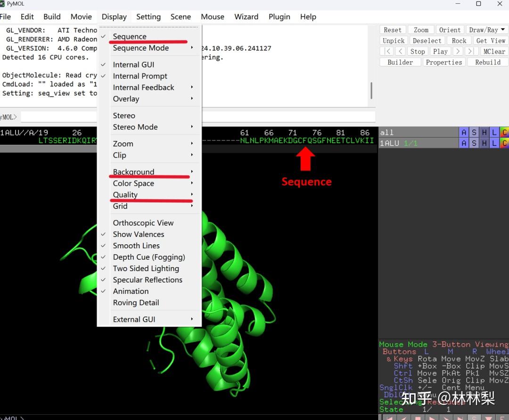Open the Color (C) swatch menu for all

tap(504, 132)
